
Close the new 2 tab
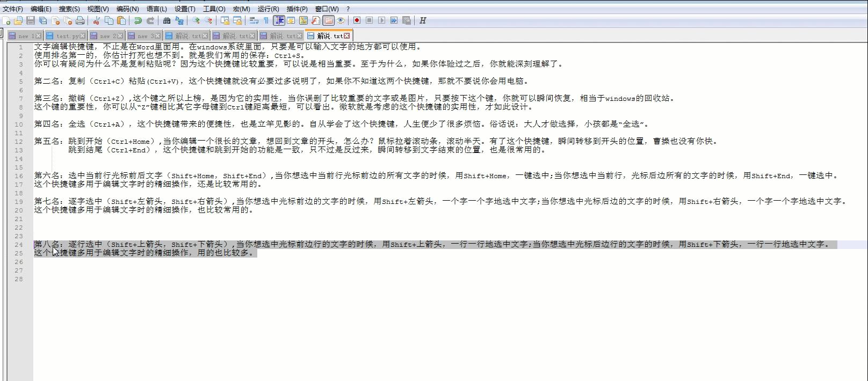pyautogui.click(x=120, y=36)
